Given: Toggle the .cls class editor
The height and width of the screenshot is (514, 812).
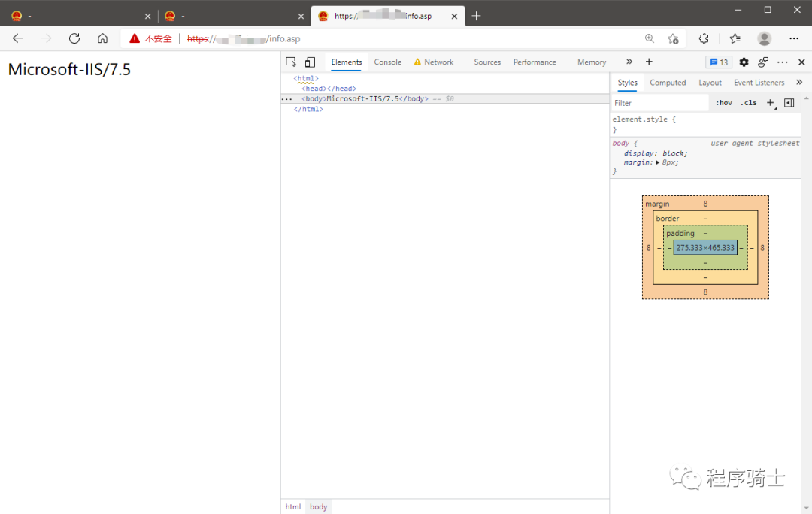Looking at the screenshot, I should [x=749, y=103].
